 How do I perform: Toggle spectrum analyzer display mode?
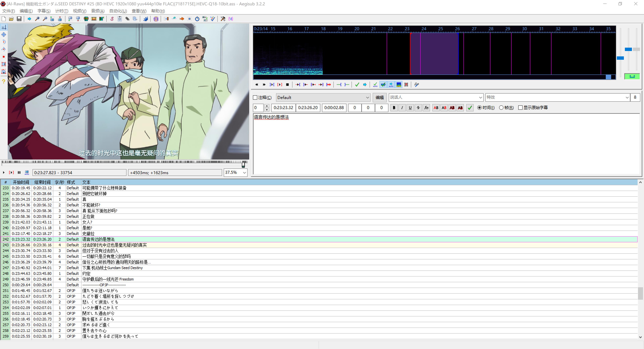(x=399, y=85)
